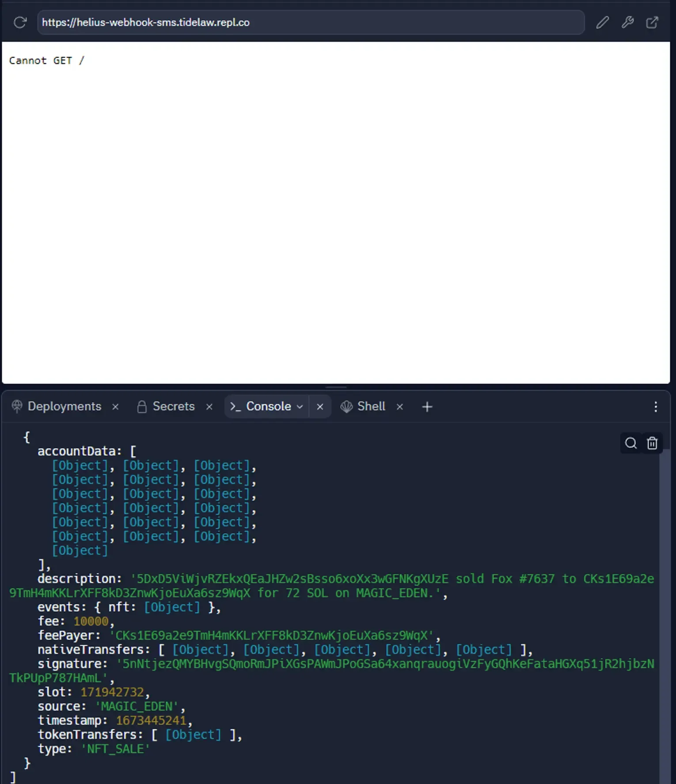Add a new pane tab with plus
This screenshot has height=784, width=676.
point(427,407)
